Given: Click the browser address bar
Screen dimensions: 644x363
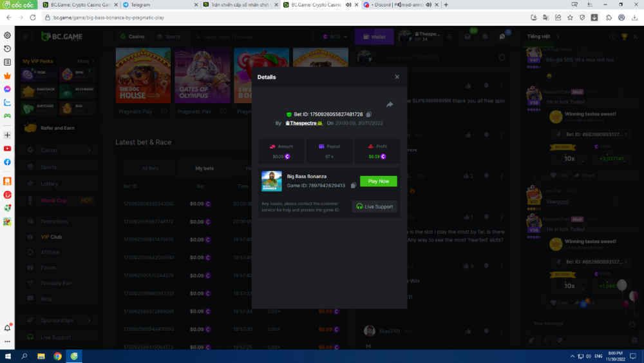Looking at the screenshot, I should coord(258,17).
